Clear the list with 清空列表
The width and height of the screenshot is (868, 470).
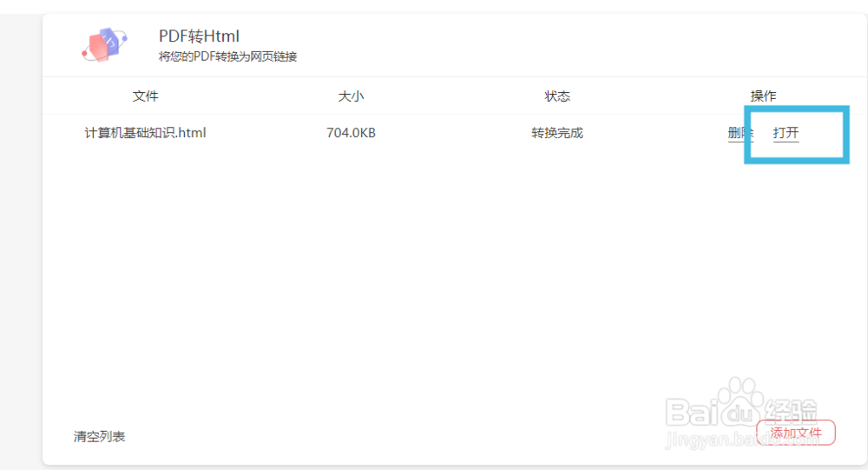[99, 436]
